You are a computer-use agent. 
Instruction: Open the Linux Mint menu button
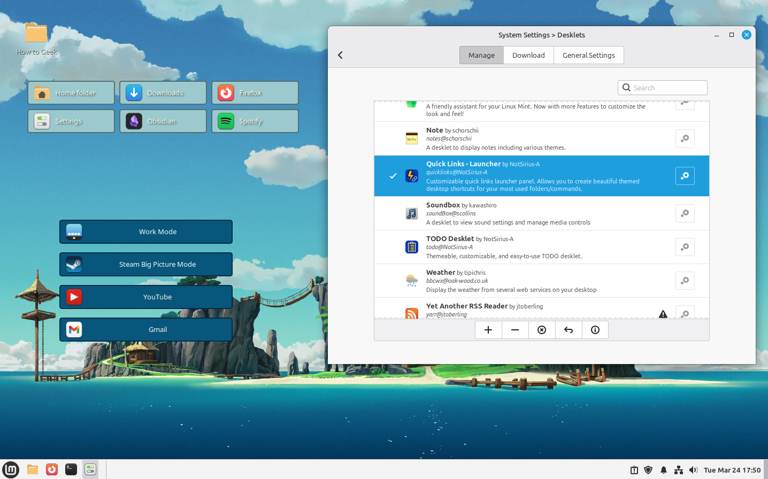[10, 470]
